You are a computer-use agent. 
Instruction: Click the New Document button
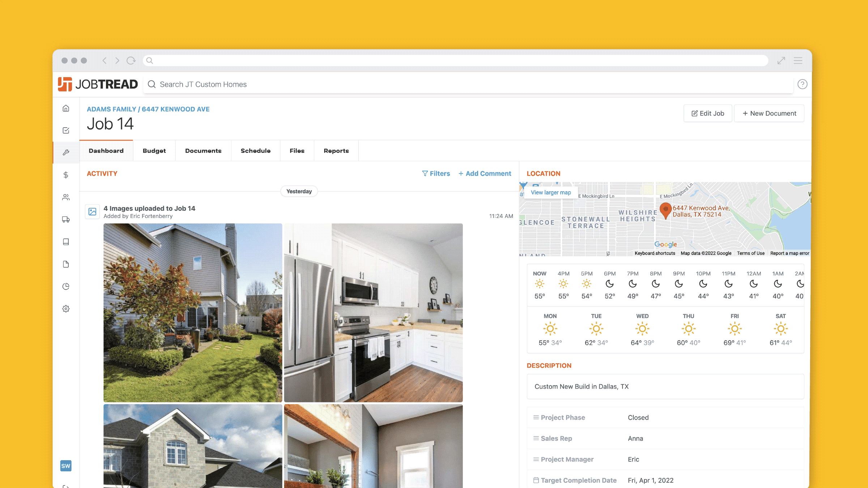click(769, 114)
